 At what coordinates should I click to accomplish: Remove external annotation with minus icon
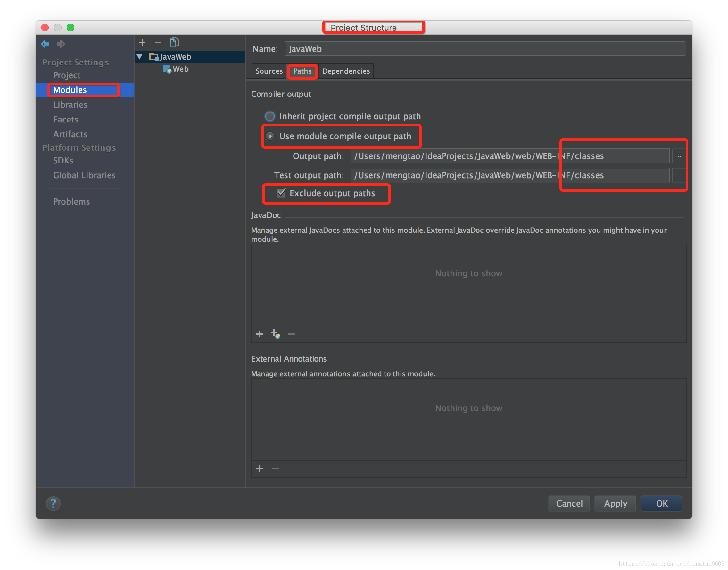(x=276, y=469)
